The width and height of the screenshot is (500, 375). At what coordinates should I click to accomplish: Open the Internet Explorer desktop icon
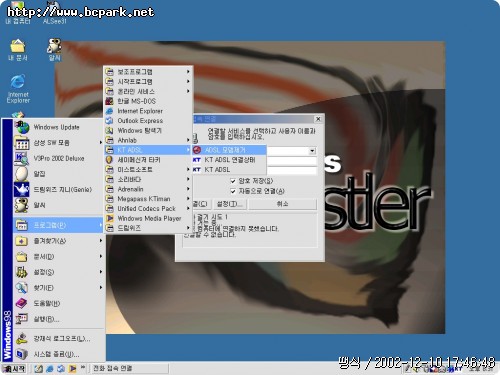(x=18, y=89)
